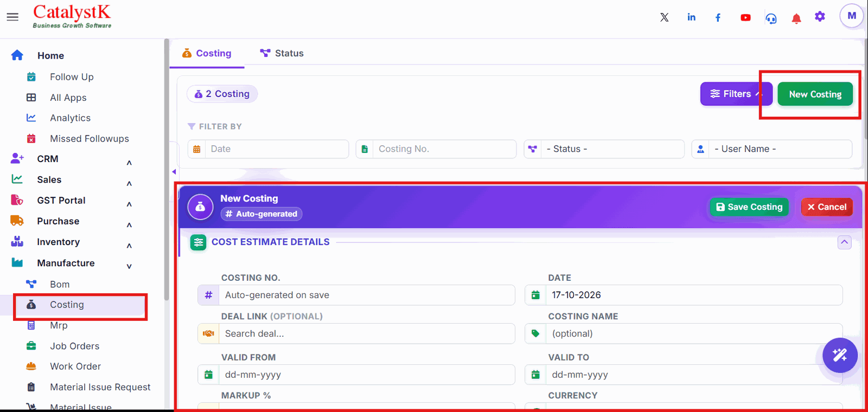Click the Search deal input field
Image resolution: width=868 pixels, height=412 pixels.
pyautogui.click(x=367, y=333)
